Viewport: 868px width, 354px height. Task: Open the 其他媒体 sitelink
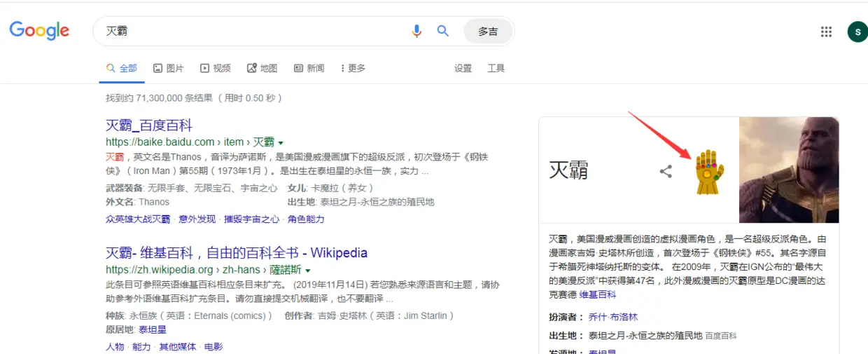(x=178, y=347)
